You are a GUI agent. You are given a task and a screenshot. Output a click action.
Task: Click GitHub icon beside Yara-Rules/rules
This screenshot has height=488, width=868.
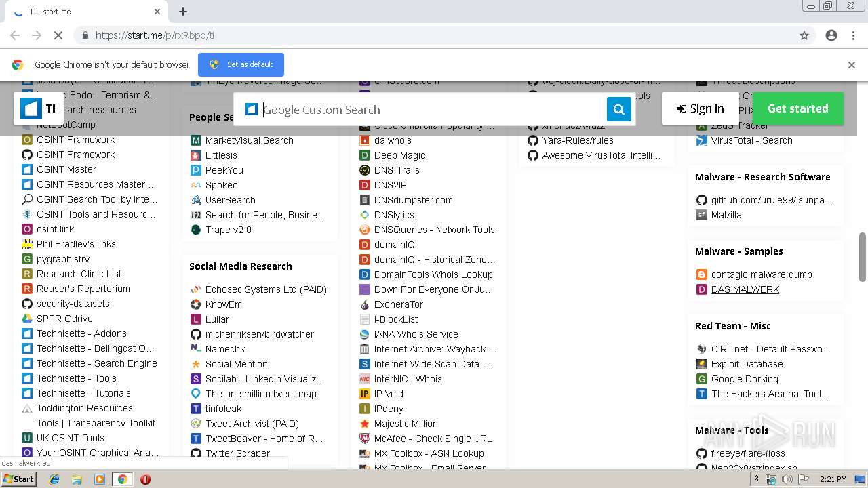pos(532,140)
